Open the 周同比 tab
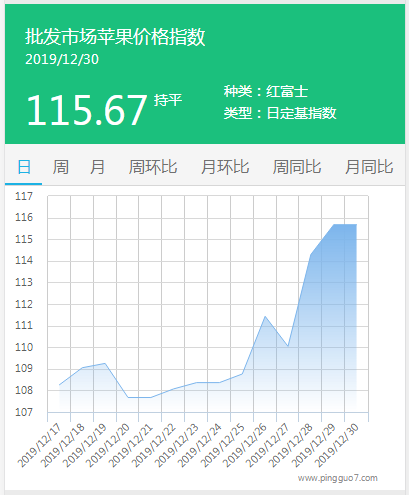The image size is (409, 495). tap(297, 167)
